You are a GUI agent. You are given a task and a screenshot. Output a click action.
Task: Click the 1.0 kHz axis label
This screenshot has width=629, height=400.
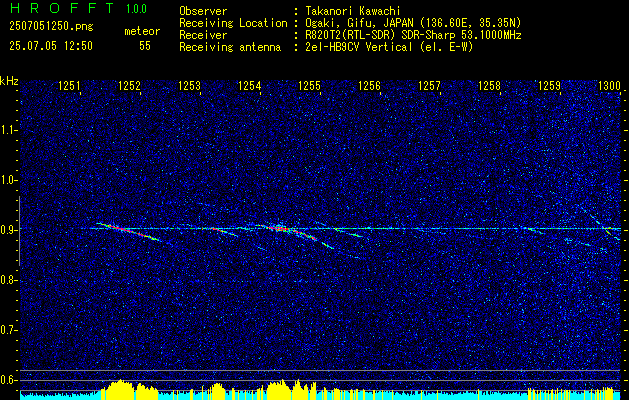click(10, 180)
